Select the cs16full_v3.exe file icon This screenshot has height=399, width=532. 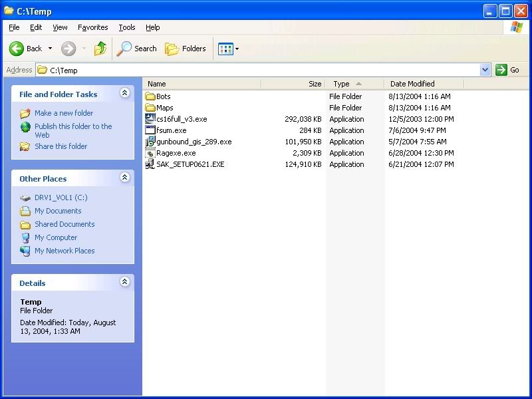150,119
